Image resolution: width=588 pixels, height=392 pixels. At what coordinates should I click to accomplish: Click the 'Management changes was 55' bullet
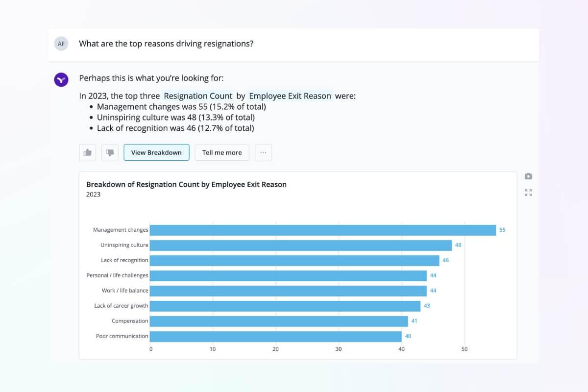coord(181,107)
